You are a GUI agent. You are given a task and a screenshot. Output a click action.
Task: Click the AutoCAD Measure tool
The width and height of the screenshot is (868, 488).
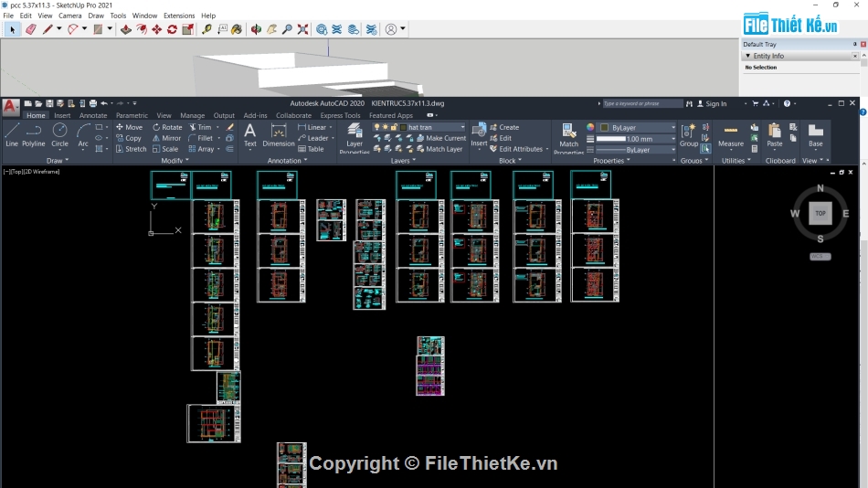coord(731,136)
